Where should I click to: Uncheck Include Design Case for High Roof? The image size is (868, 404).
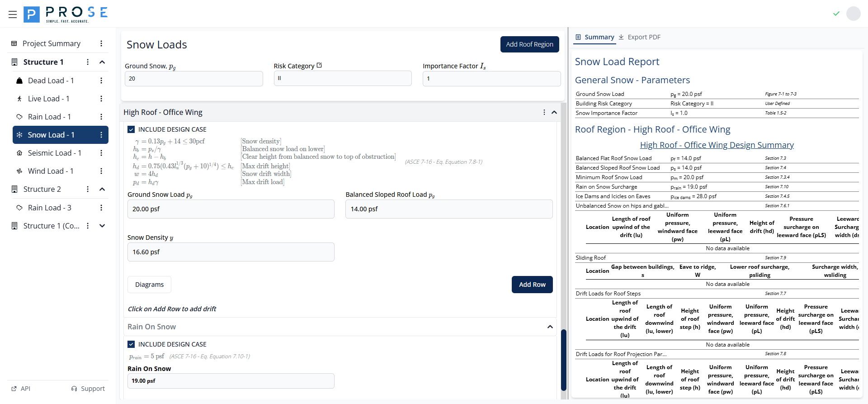click(x=131, y=129)
